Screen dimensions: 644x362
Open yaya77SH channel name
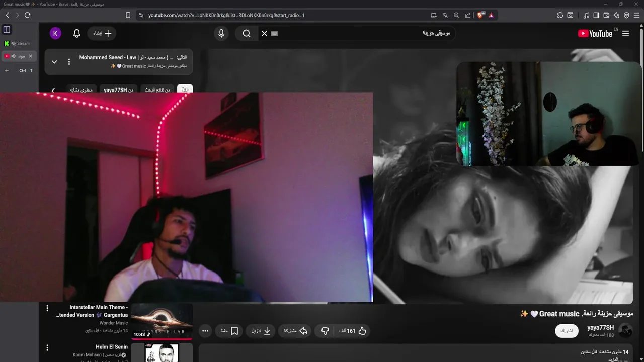(x=600, y=327)
